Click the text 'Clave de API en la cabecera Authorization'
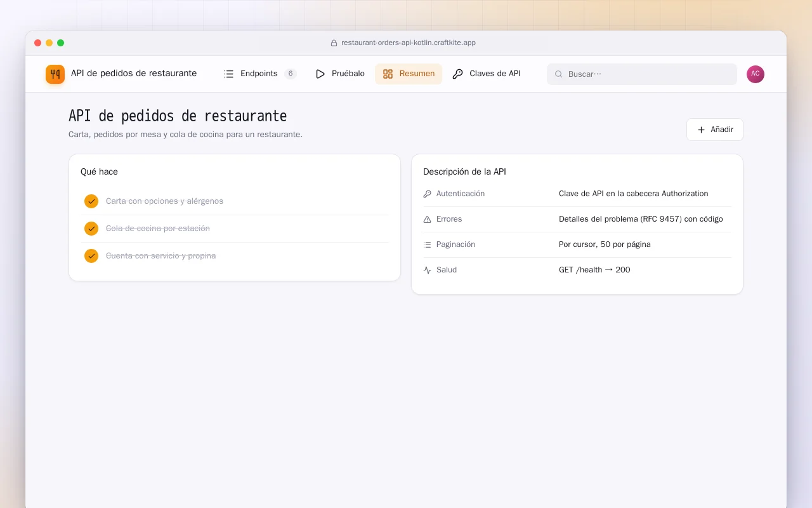Screen dimensions: 812x508 click(633, 194)
